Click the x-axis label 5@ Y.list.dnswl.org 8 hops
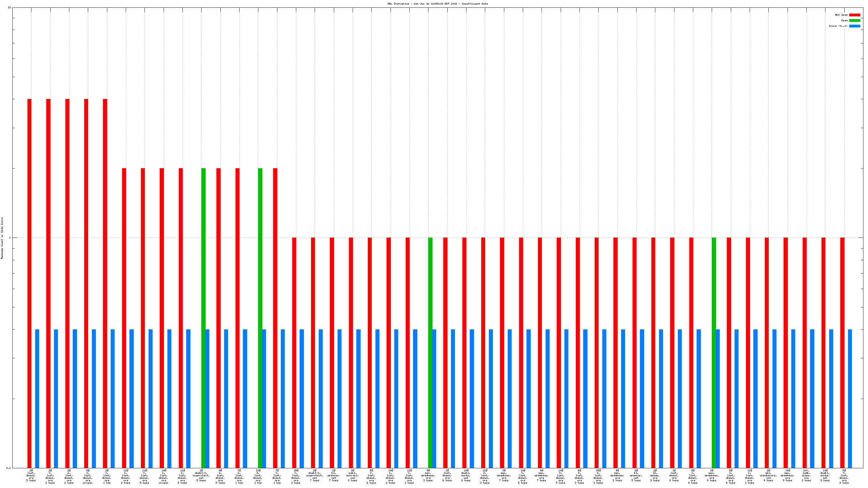The image size is (868, 488). click(x=844, y=476)
